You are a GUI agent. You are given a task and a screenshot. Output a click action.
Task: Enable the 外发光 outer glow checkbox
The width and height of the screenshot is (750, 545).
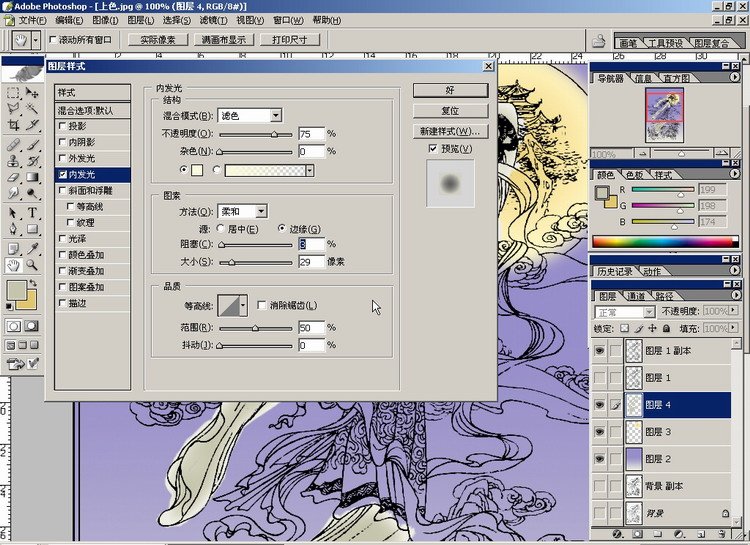pos(62,158)
